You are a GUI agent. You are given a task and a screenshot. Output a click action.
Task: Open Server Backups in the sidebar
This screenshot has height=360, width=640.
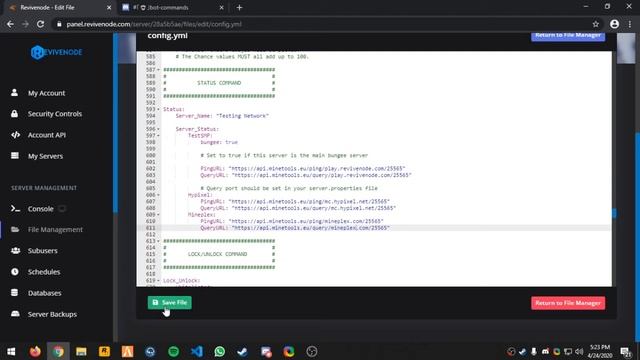tap(52, 314)
